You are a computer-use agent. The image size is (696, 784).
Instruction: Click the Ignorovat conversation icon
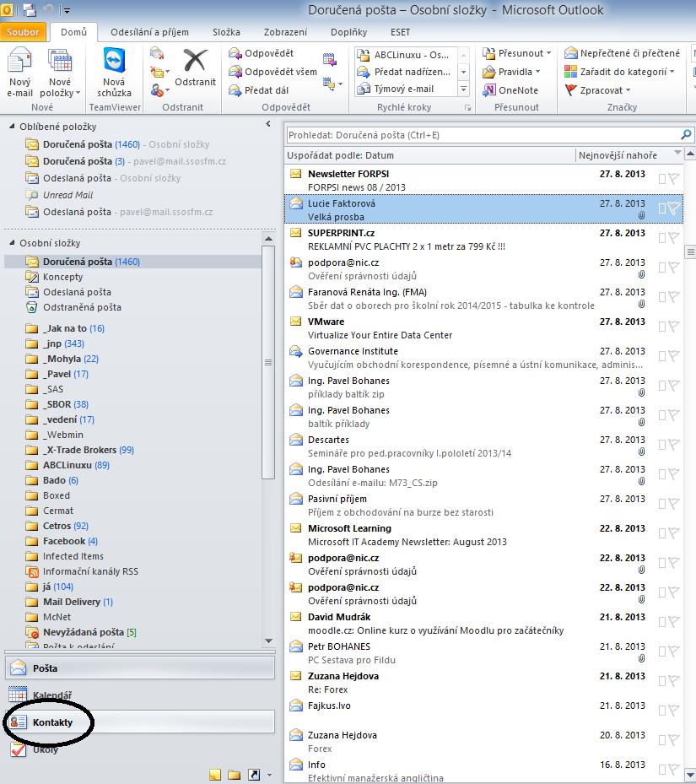point(157,53)
